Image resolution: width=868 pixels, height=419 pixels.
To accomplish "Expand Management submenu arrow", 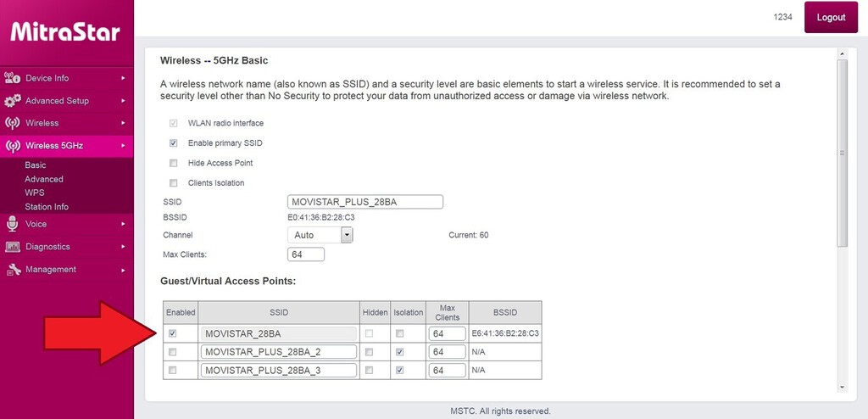I will (x=124, y=270).
